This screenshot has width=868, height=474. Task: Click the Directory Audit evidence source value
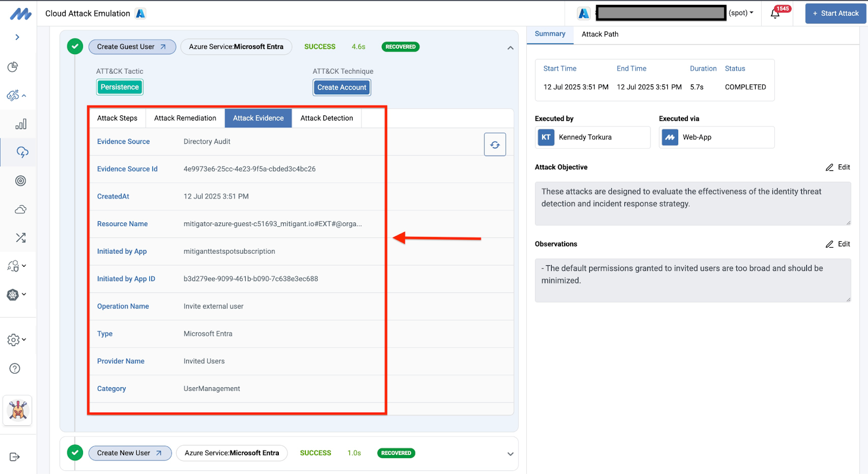coord(207,142)
